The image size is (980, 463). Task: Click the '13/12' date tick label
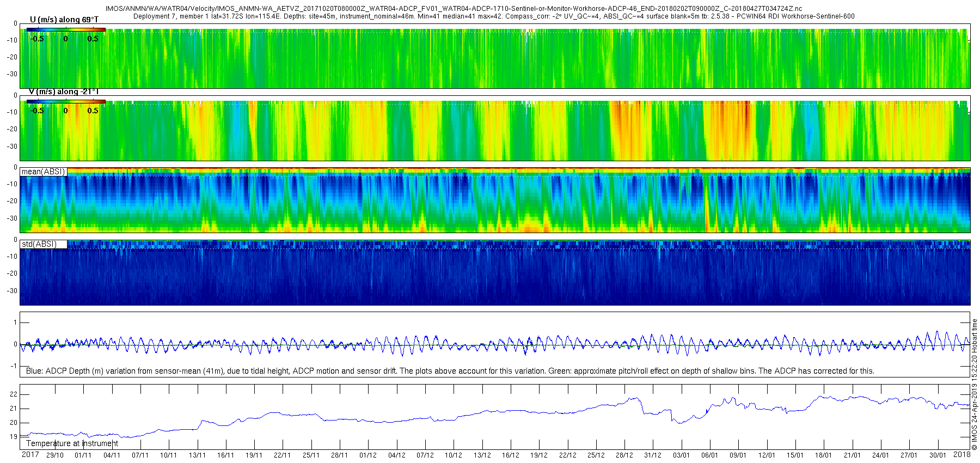click(x=482, y=455)
